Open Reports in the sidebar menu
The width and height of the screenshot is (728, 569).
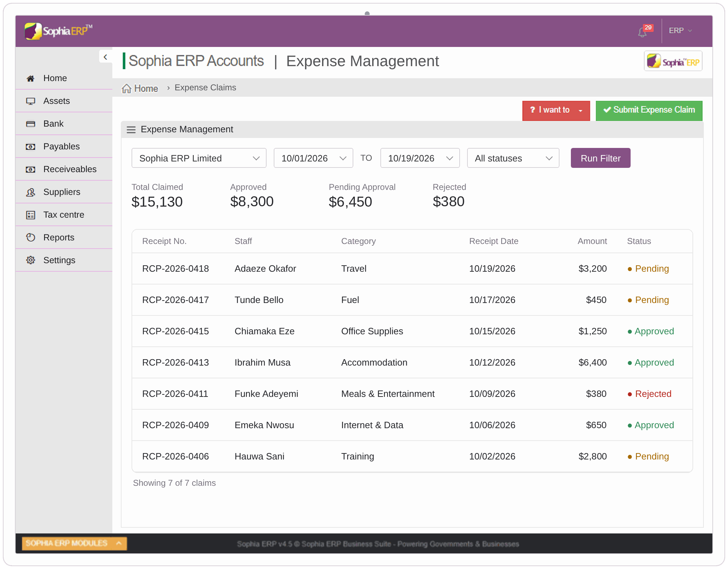(64, 238)
